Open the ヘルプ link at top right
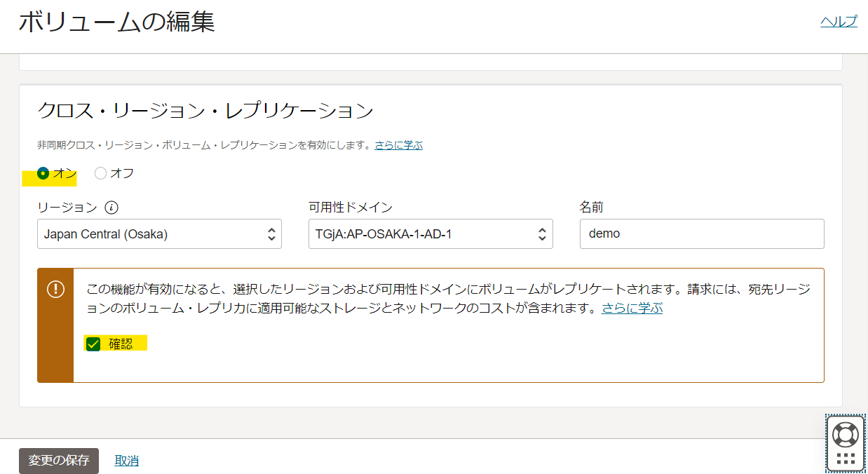868x474 pixels. tap(839, 22)
